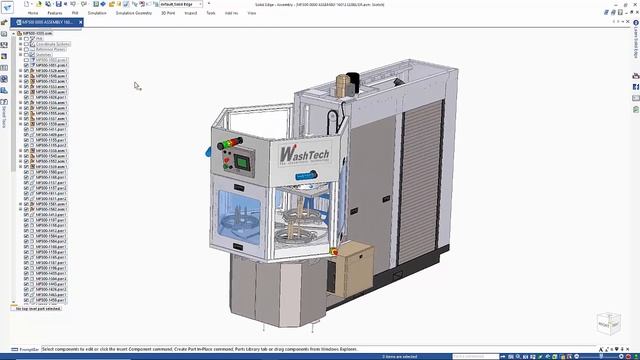The height and width of the screenshot is (360, 640).
Task: Click the PromptBar larger font icon
Action: pos(601,349)
